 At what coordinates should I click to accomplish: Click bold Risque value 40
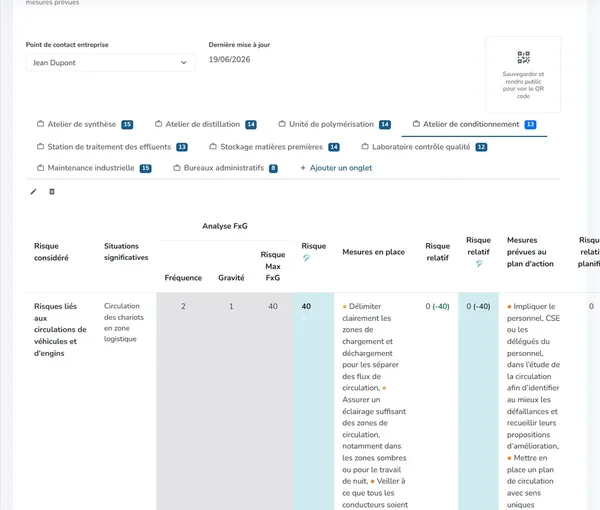(x=306, y=306)
